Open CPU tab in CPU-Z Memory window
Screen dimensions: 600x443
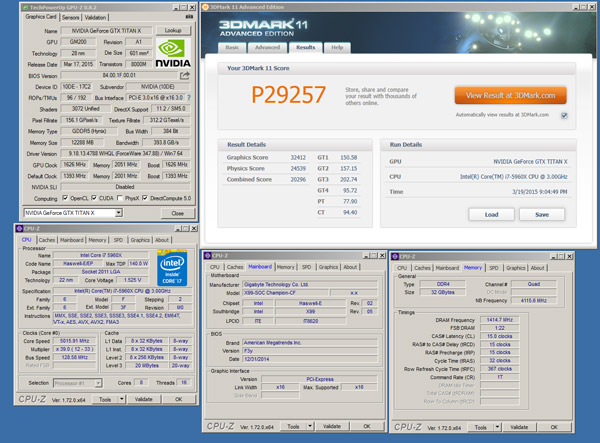[x=402, y=268]
